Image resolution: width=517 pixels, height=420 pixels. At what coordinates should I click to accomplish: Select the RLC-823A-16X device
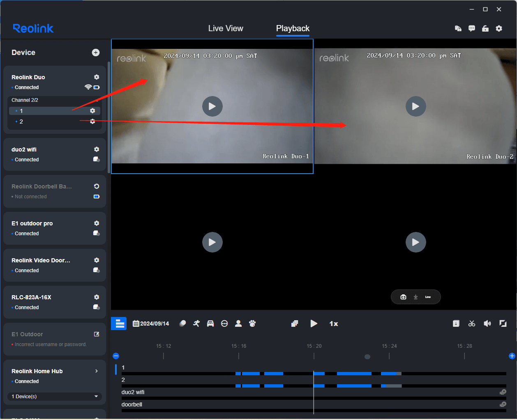[x=55, y=302]
